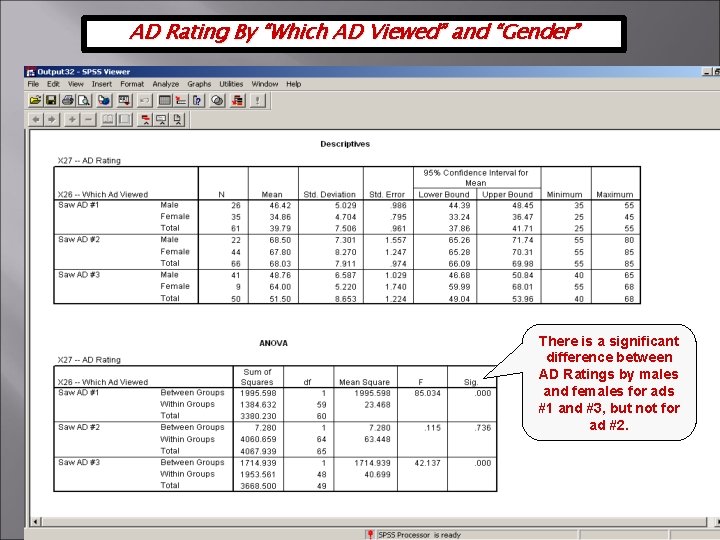
Task: Click the Go to Case icon
Action: click(181, 100)
